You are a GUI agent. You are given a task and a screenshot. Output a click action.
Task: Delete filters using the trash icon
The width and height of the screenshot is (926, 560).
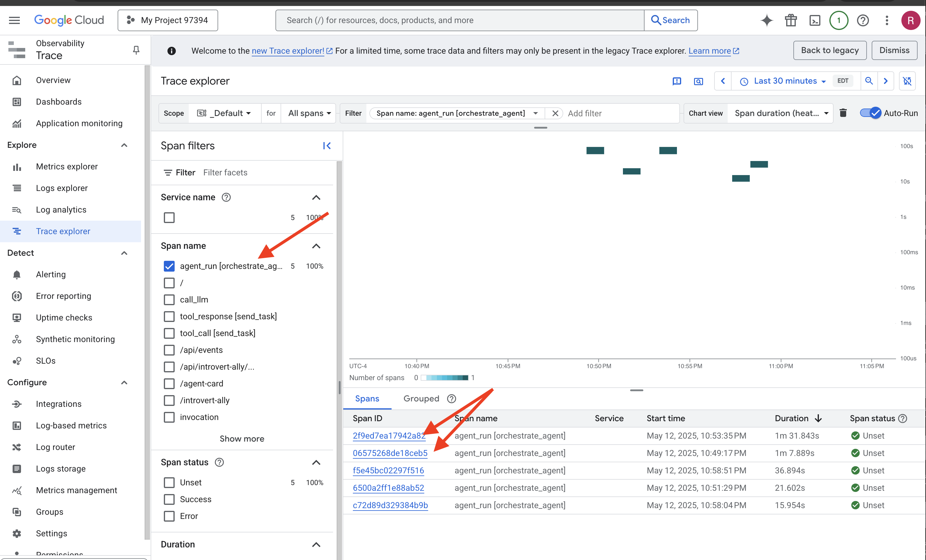[x=843, y=113]
